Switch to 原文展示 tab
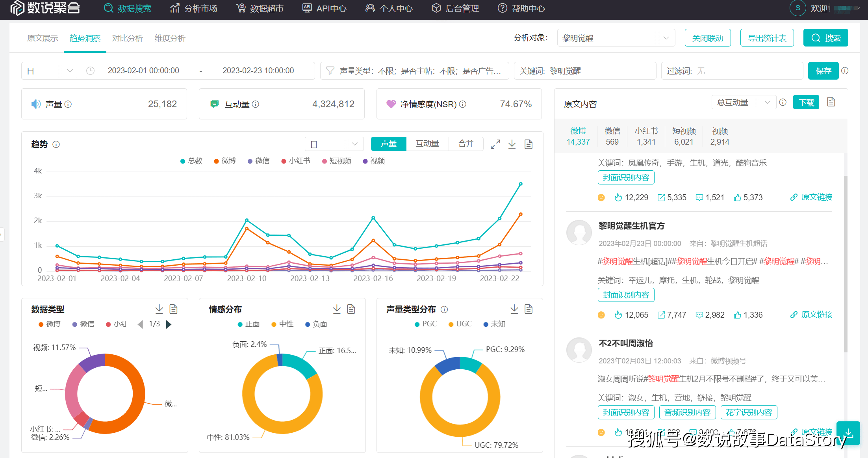Viewport: 868px width, 458px height. coord(43,38)
